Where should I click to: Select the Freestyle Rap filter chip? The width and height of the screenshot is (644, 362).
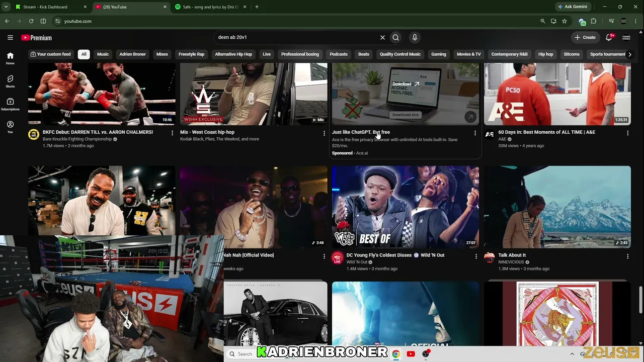tap(191, 54)
